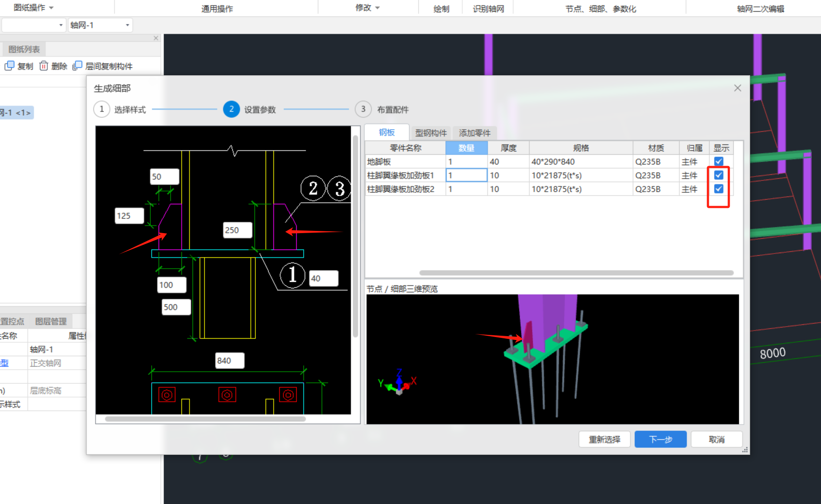Click horizontal scrollbar of parts table

click(576, 273)
